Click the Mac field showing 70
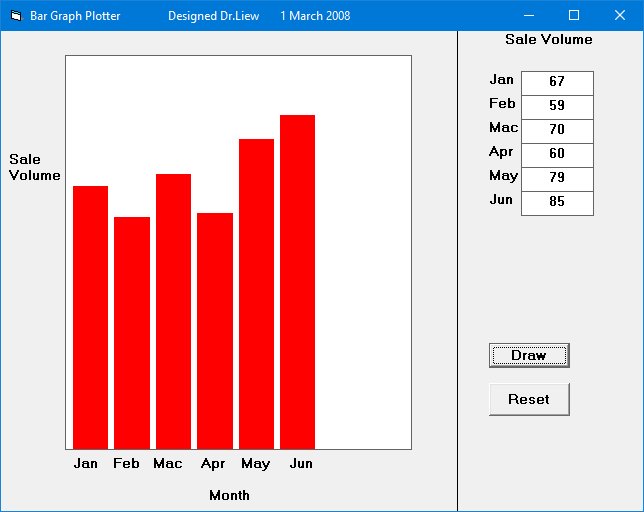Screen dimensions: 644x512 pyautogui.click(x=557, y=131)
